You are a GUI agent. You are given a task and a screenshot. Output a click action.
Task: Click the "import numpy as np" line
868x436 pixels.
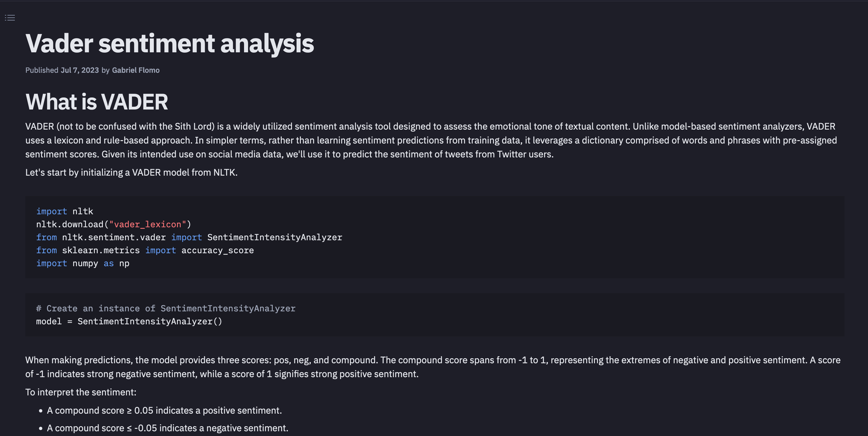coord(82,264)
